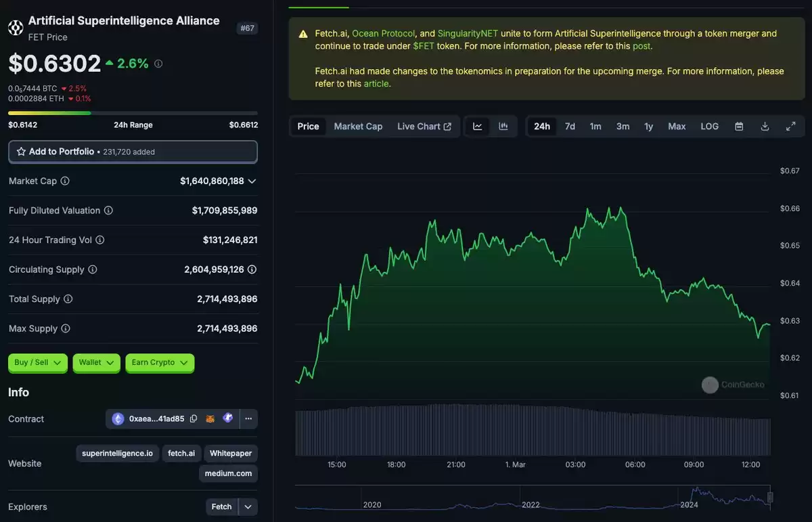Switch to candlestick chart icon

503,127
